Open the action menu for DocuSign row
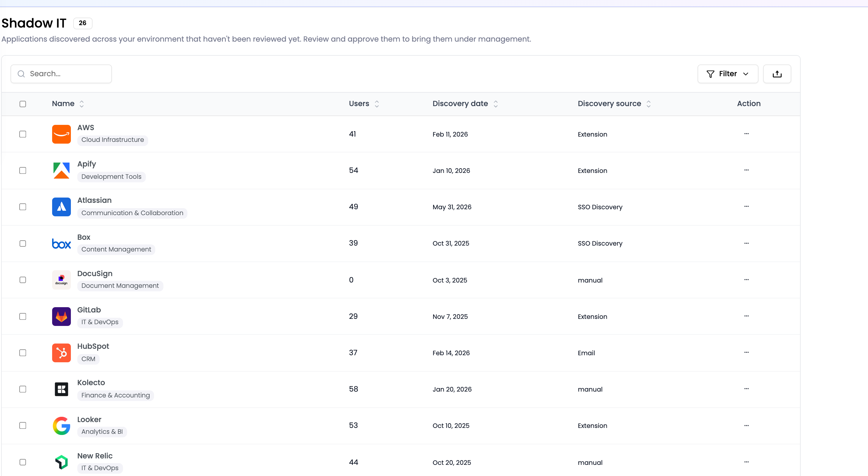The width and height of the screenshot is (868, 476). coord(746,280)
